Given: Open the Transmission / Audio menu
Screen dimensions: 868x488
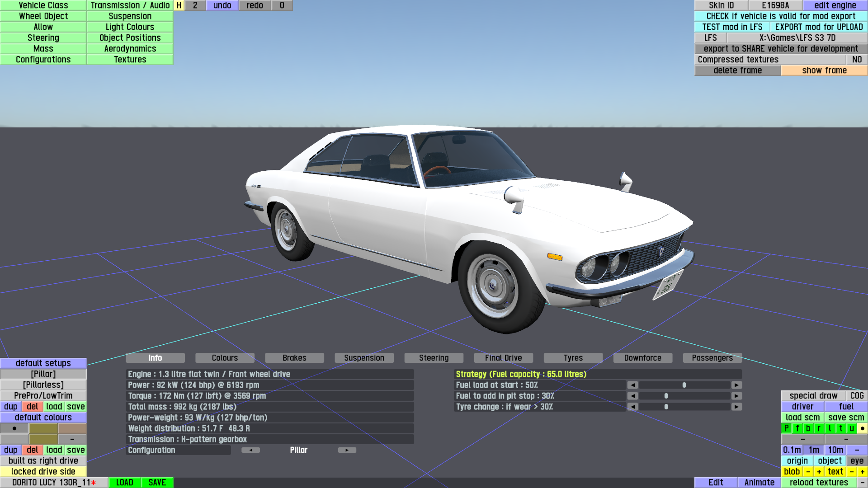Looking at the screenshot, I should [x=130, y=5].
